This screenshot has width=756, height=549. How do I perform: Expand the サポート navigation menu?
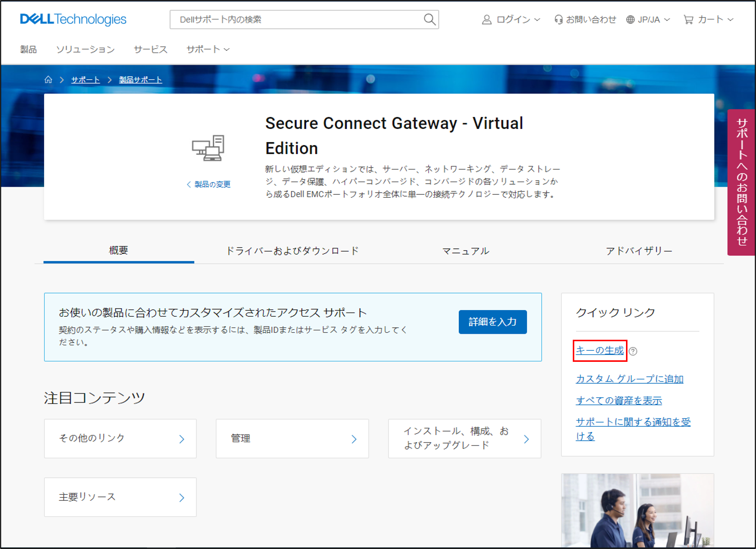click(208, 49)
